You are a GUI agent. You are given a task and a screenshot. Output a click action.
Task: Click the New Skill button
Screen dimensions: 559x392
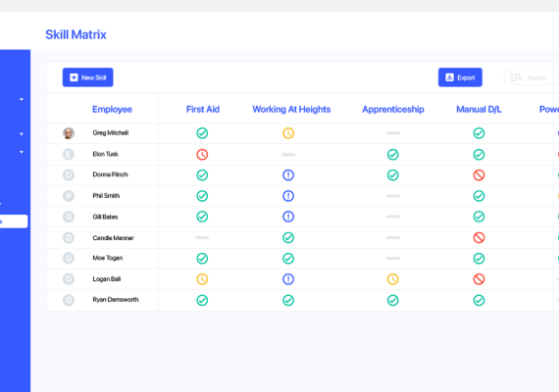coord(87,77)
